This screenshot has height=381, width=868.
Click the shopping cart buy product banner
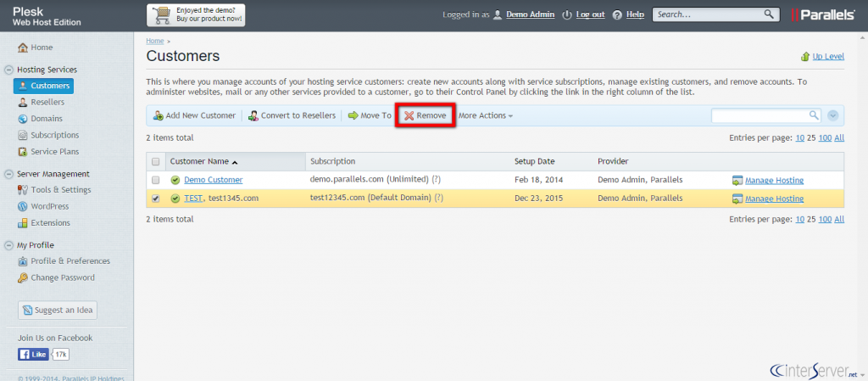pos(196,15)
